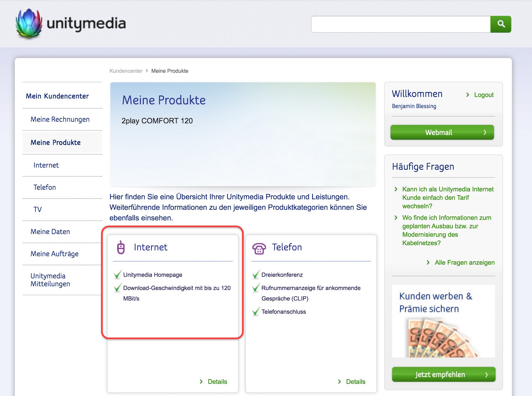Image resolution: width=532 pixels, height=396 pixels.
Task: Click the chevron before Internet card Details
Action: point(201,381)
